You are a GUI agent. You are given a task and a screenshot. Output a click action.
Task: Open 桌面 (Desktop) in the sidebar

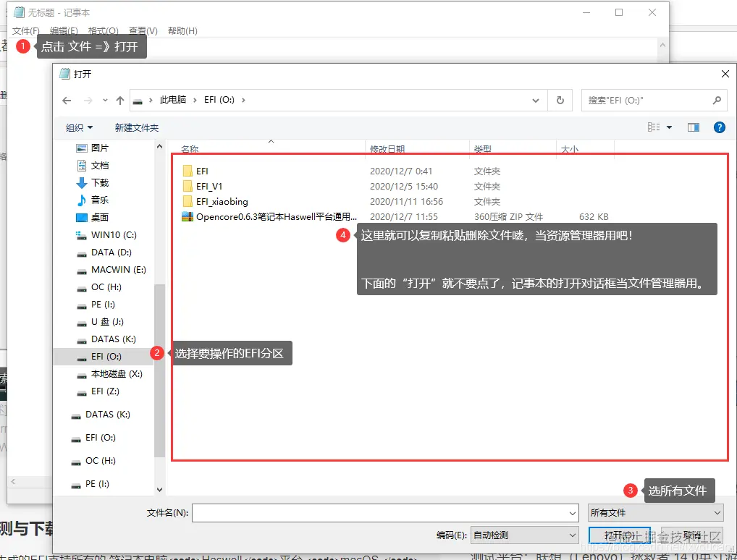[x=92, y=218]
